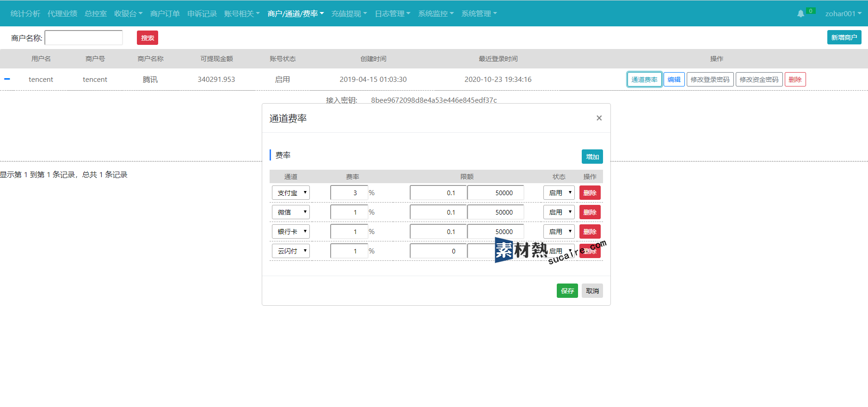Open the 微信 channel dropdown
Screen dimensions: 868x407
coord(291,212)
